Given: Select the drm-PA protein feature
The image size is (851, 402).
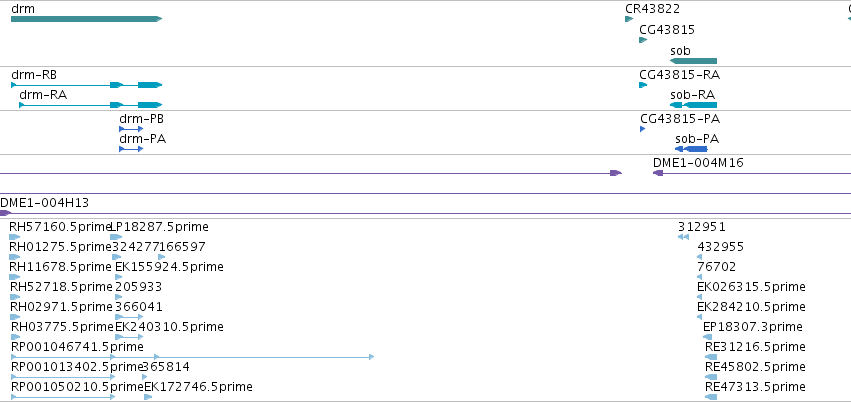Looking at the screenshot, I should pos(131,149).
